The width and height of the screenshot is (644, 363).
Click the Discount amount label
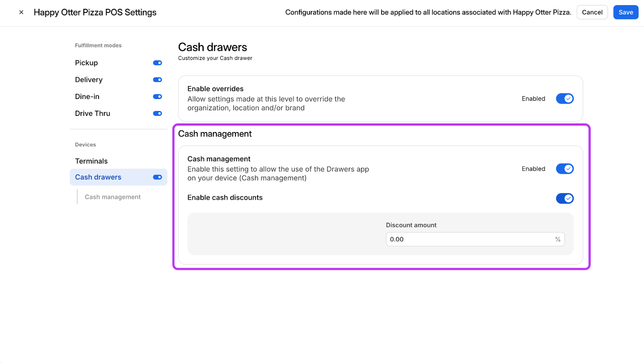coord(411,225)
